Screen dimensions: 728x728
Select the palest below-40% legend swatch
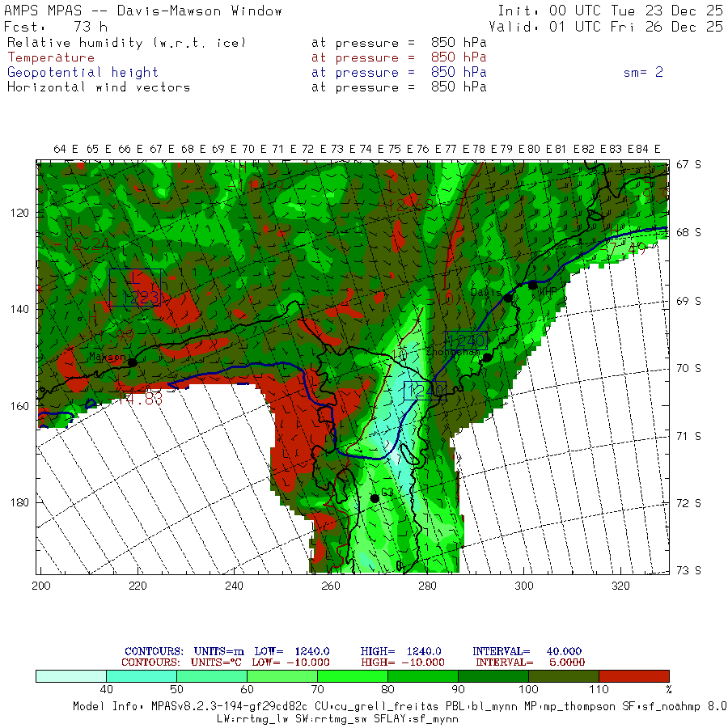click(71, 675)
